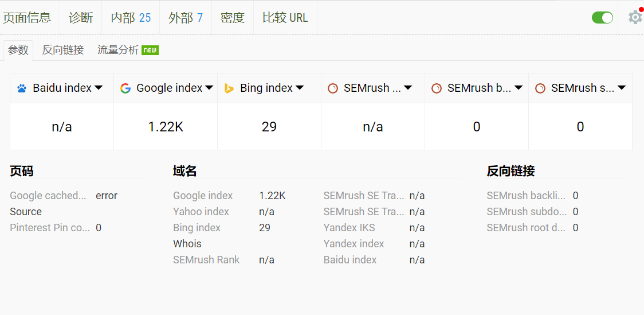The image size is (644, 315).
Task: Open the 内部 25 tab
Action: pos(131,18)
